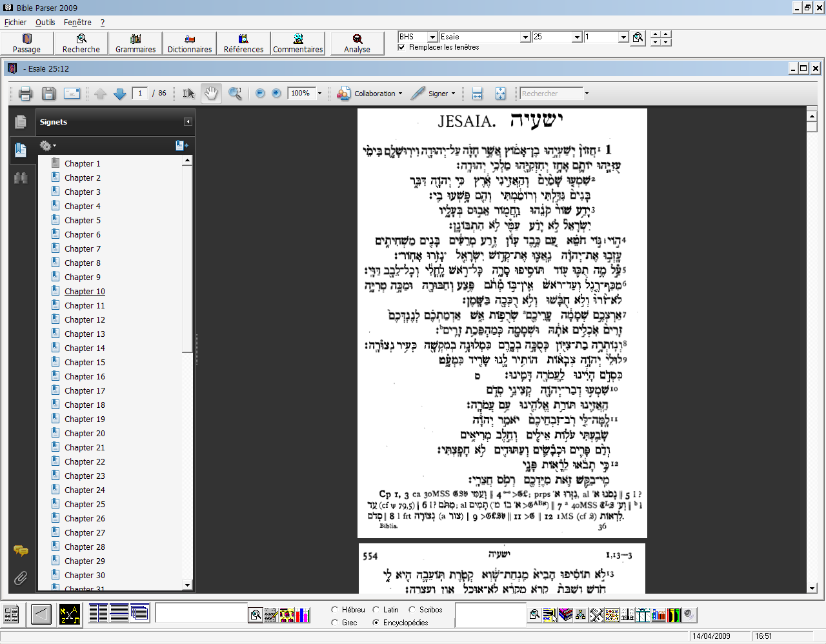Open the BHS version dropdown

pos(432,37)
